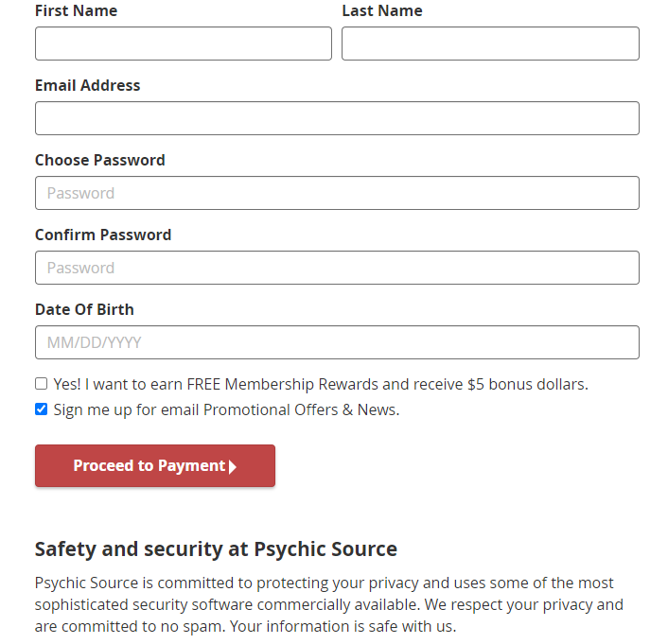Click the MM/DD/YYYY date of birth field
Screen dimensions: 668x644
click(x=337, y=342)
